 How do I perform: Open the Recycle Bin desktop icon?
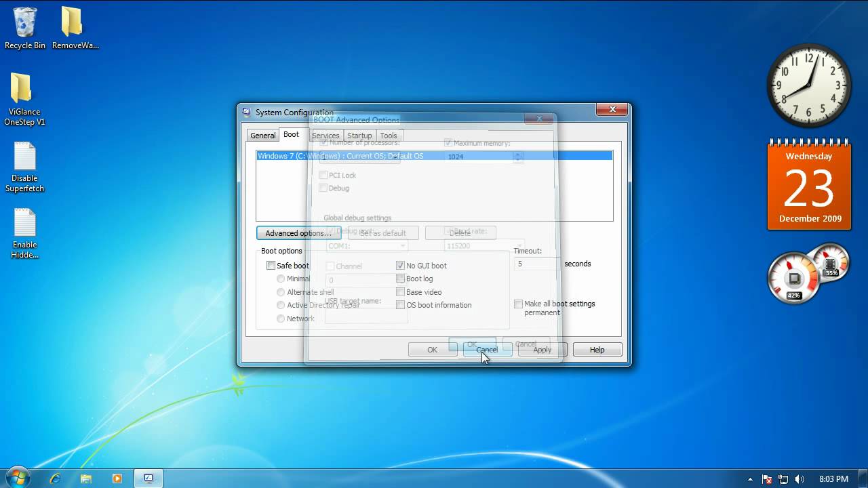pyautogui.click(x=25, y=28)
